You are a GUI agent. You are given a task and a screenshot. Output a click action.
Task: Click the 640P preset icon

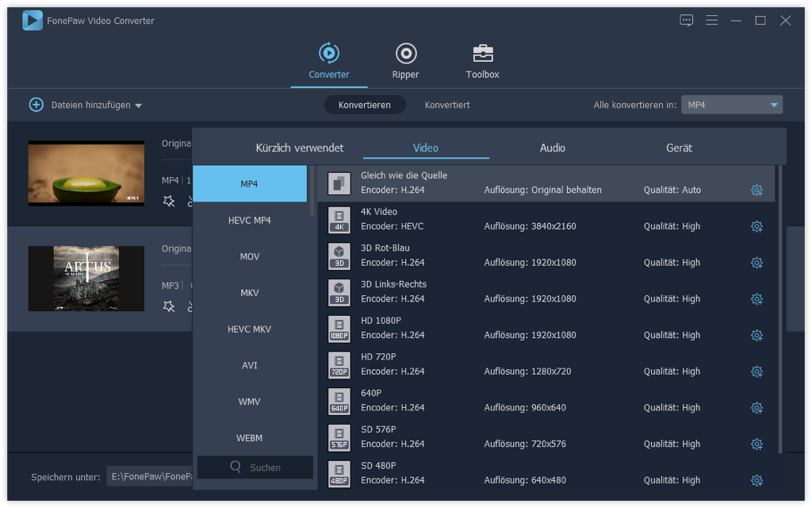pyautogui.click(x=339, y=401)
